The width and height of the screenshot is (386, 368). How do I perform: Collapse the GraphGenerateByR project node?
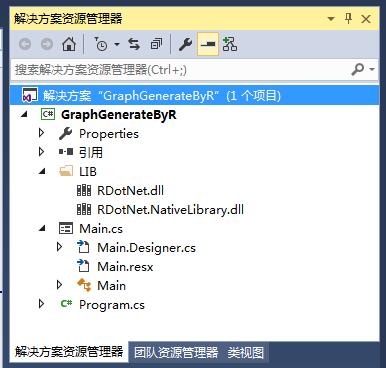(24, 115)
